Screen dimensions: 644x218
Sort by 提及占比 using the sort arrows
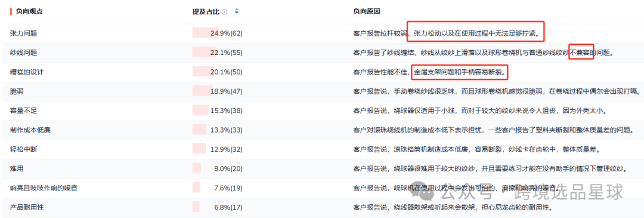pyautogui.click(x=236, y=11)
